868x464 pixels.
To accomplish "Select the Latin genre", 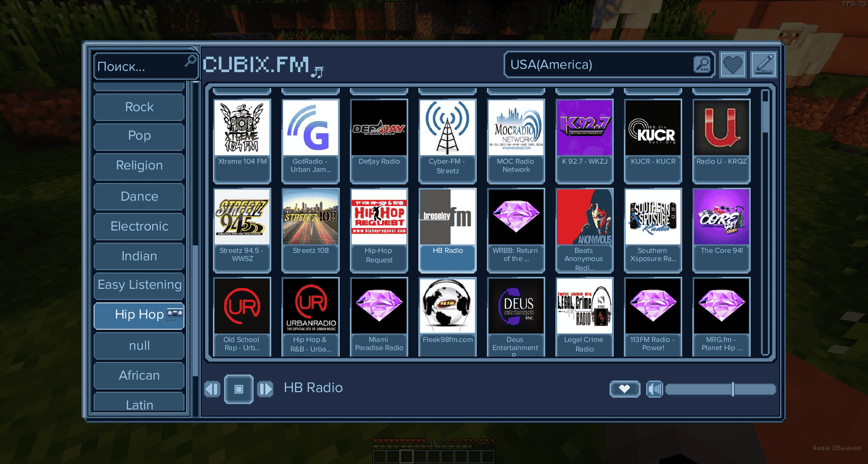I will (x=139, y=402).
